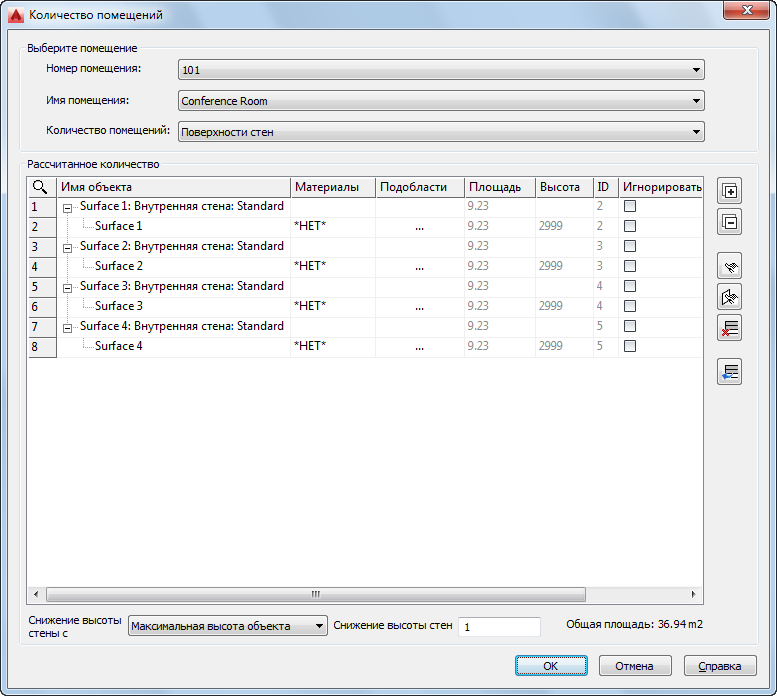The width and height of the screenshot is (777, 696).
Task: Select the child 'Surface 2' tree item
Action: tap(118, 266)
